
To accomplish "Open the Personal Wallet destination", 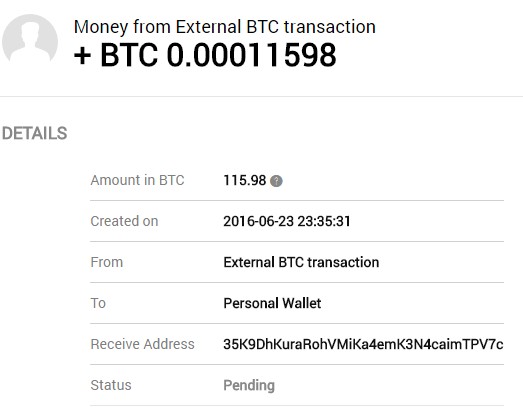I will click(272, 303).
